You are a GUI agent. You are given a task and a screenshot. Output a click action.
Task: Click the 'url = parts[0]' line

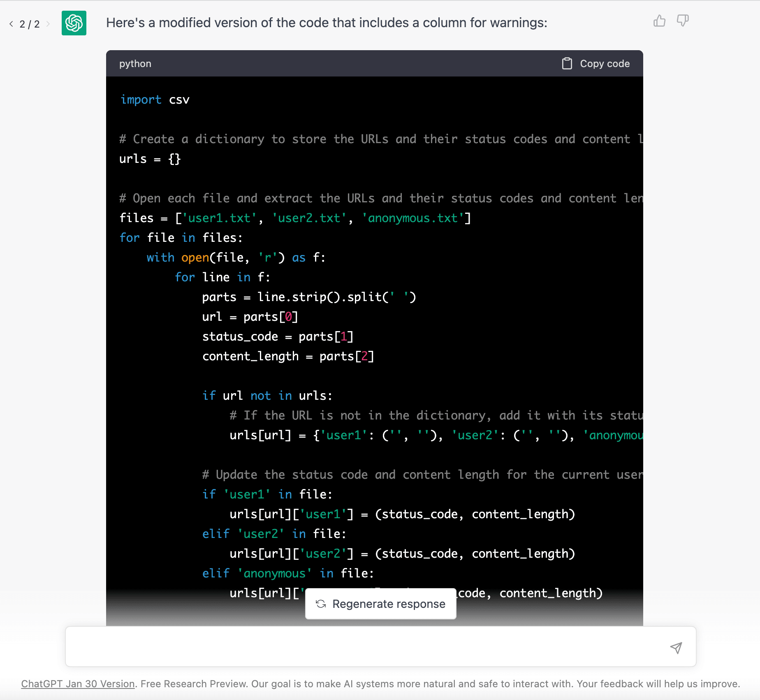[250, 317]
